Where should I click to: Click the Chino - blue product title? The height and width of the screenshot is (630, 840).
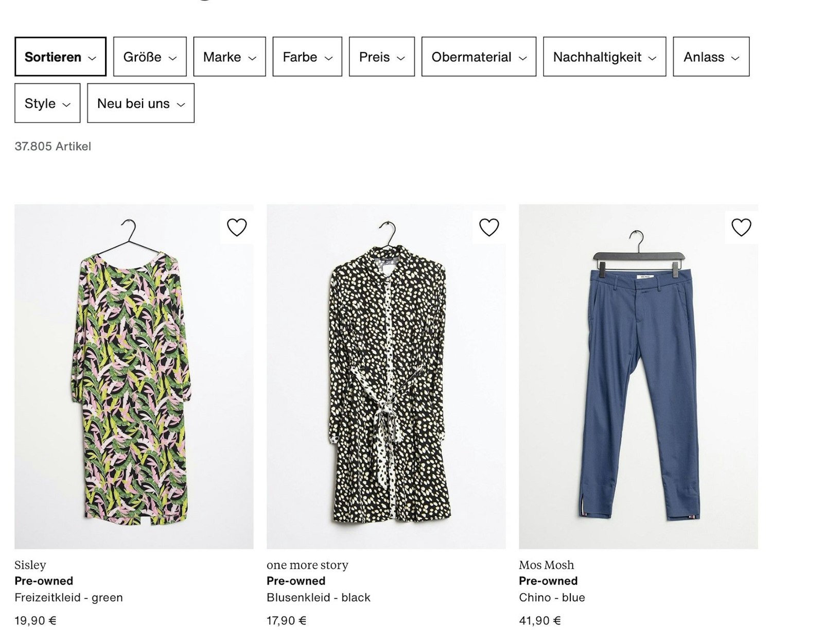point(552,598)
